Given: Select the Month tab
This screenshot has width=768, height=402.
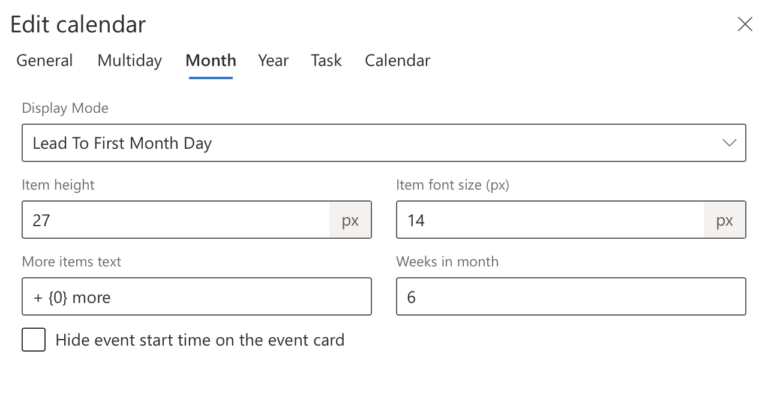Looking at the screenshot, I should pyautogui.click(x=211, y=60).
